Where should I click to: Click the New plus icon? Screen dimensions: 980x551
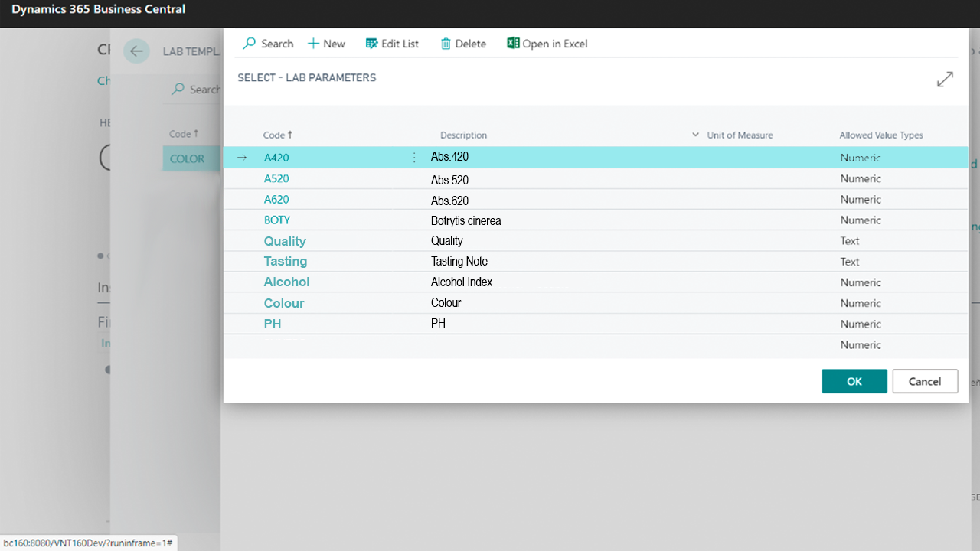313,44
